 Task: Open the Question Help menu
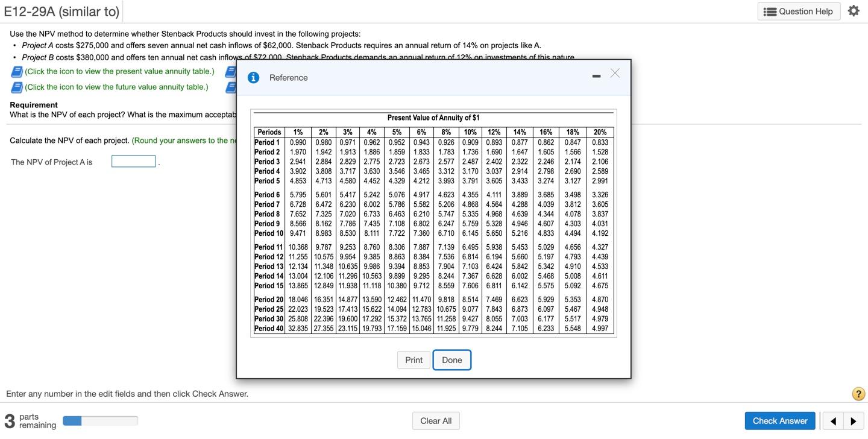pyautogui.click(x=799, y=11)
